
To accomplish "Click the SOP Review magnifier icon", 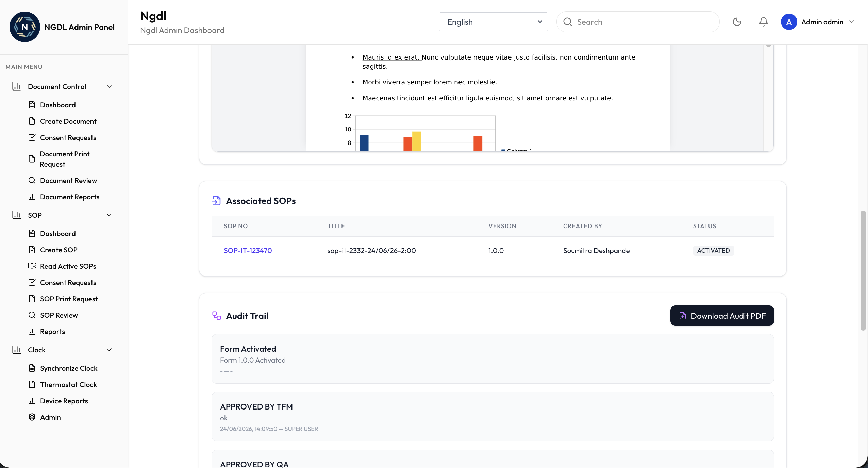I will click(32, 315).
